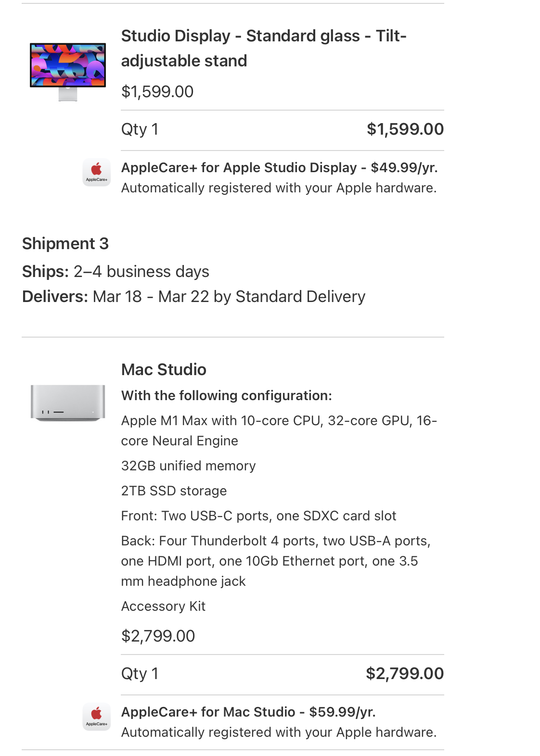This screenshot has height=756, width=540.
Task: Click the Ships 2–4 business days line
Action: pyautogui.click(x=116, y=271)
